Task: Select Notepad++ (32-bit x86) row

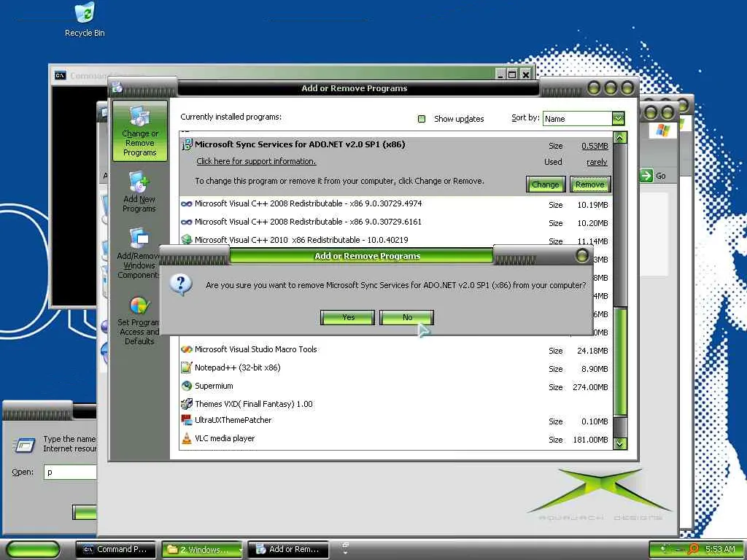Action: point(395,367)
